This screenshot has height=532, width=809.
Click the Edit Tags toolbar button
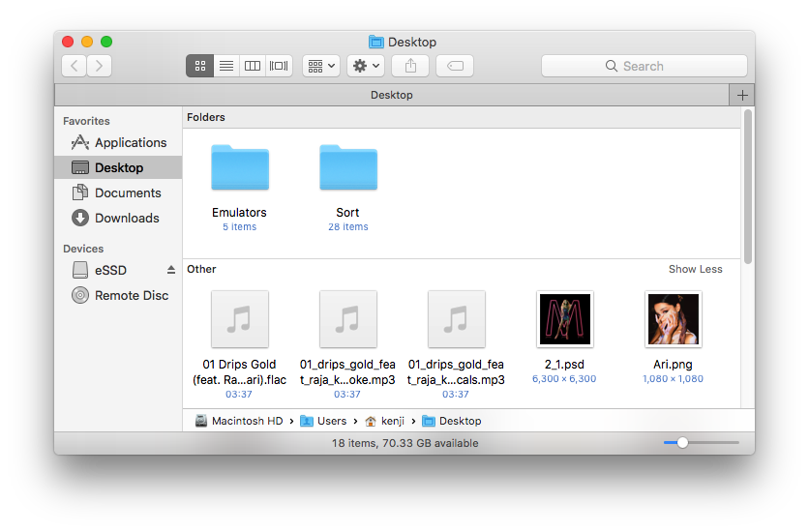point(455,66)
